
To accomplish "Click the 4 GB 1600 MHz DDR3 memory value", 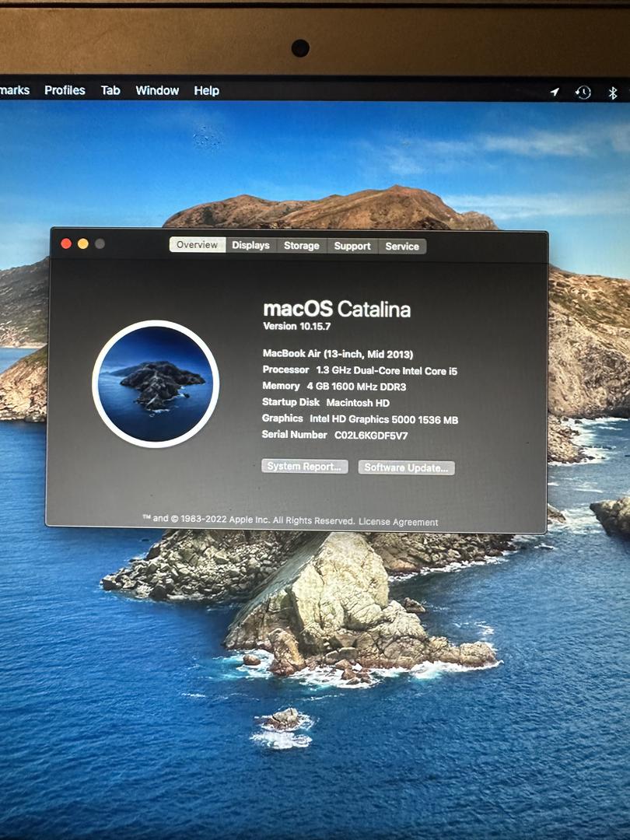I will click(x=356, y=387).
